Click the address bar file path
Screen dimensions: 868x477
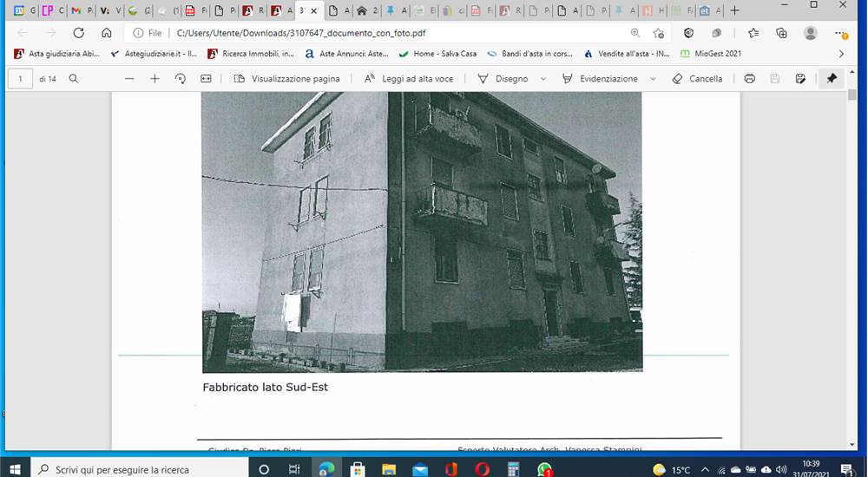(x=301, y=33)
